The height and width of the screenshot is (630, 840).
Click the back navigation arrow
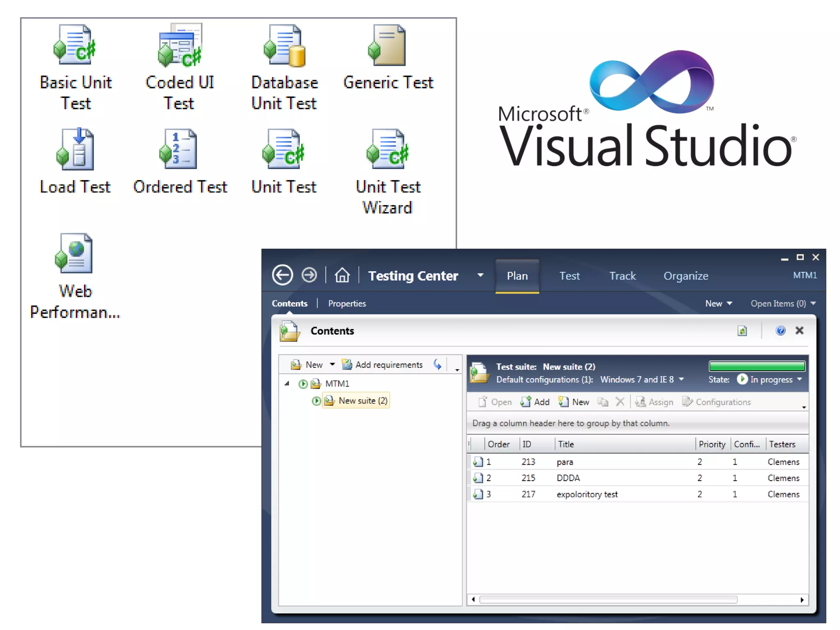[x=282, y=275]
